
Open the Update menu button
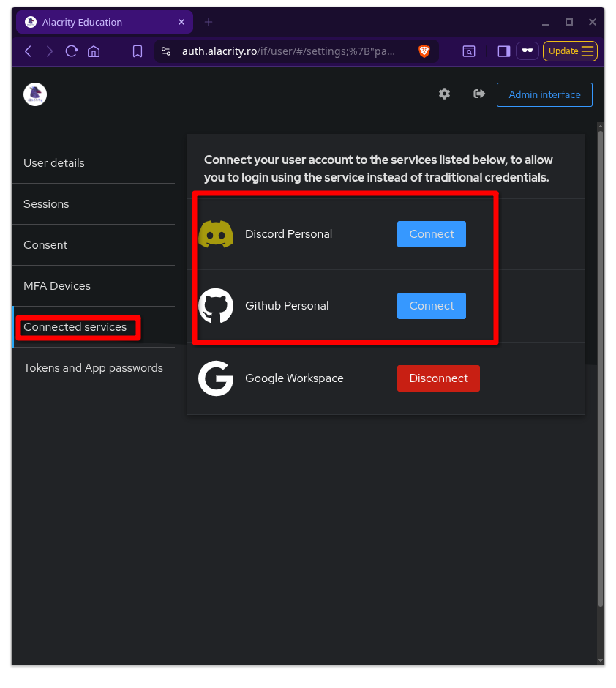pyautogui.click(x=570, y=51)
